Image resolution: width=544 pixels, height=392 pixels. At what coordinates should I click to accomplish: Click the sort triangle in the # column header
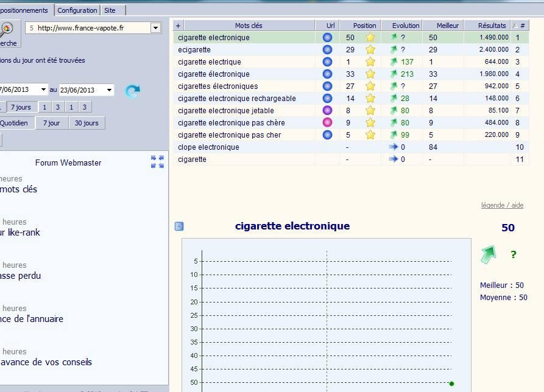point(515,26)
